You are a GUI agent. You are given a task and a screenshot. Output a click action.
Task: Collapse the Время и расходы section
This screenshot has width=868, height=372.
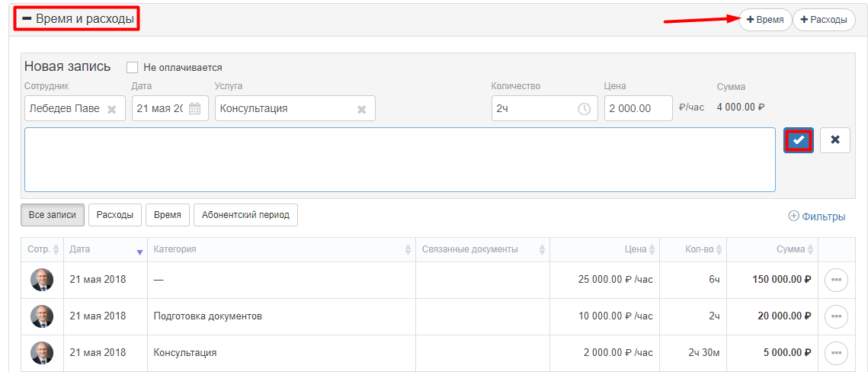(x=78, y=19)
